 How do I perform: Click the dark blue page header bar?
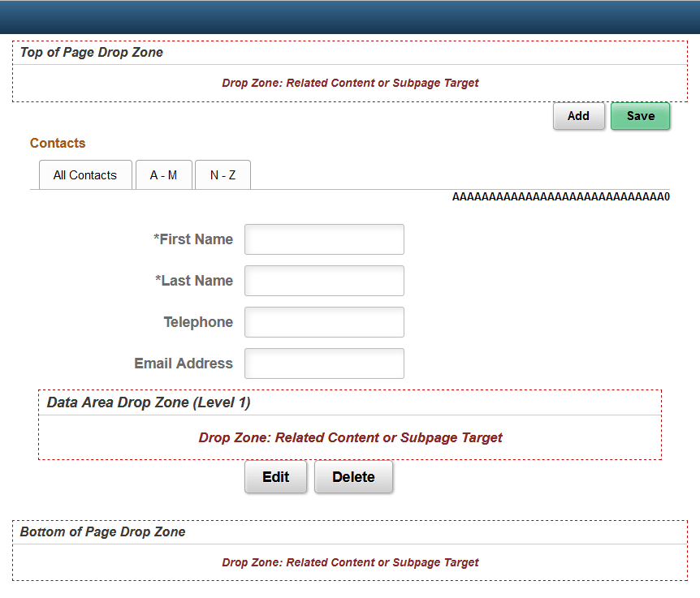click(x=350, y=15)
